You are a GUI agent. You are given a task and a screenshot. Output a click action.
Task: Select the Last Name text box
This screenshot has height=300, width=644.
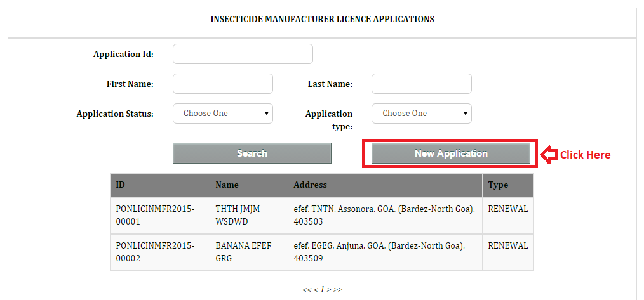pyautogui.click(x=421, y=84)
